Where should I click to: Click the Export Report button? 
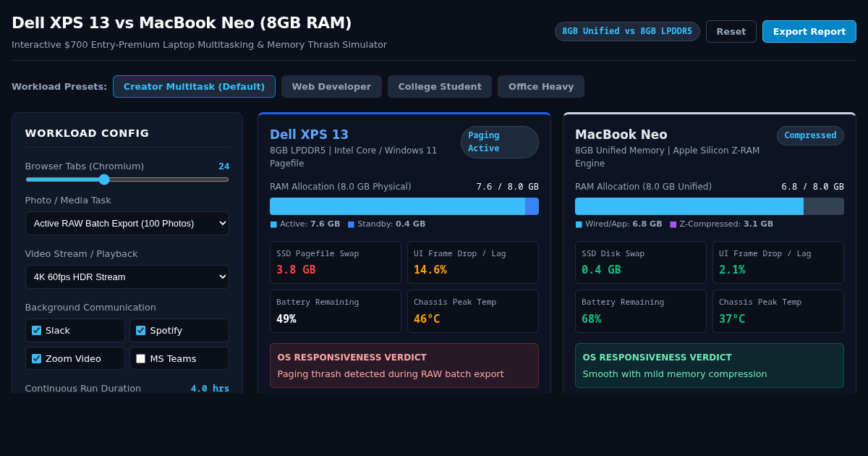coord(809,31)
